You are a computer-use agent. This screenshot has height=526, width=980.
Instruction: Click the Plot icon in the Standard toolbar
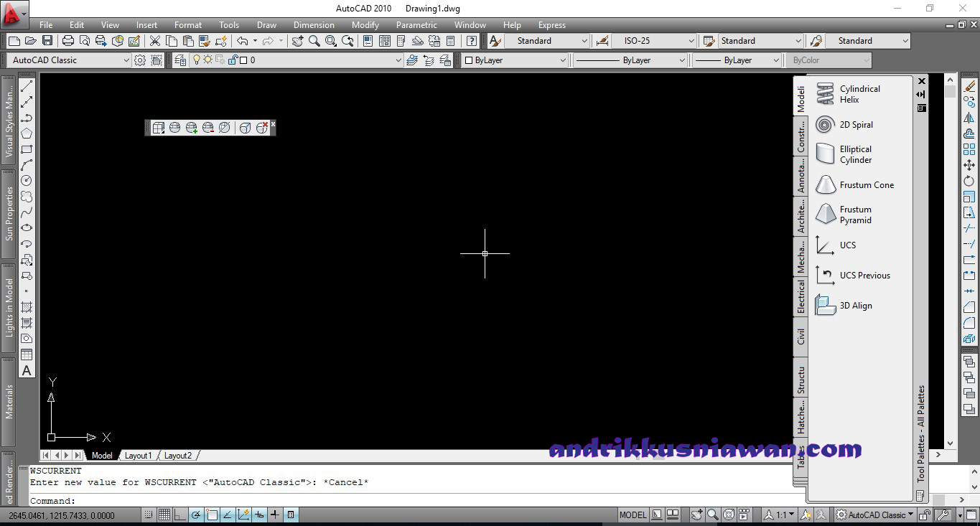click(67, 41)
